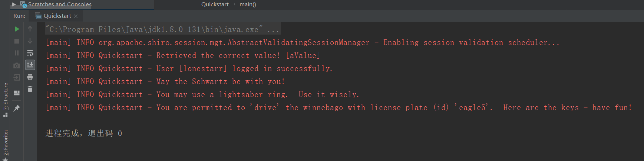Expand the Scratches and Consoles node
The image size is (644, 161).
click(x=14, y=4)
